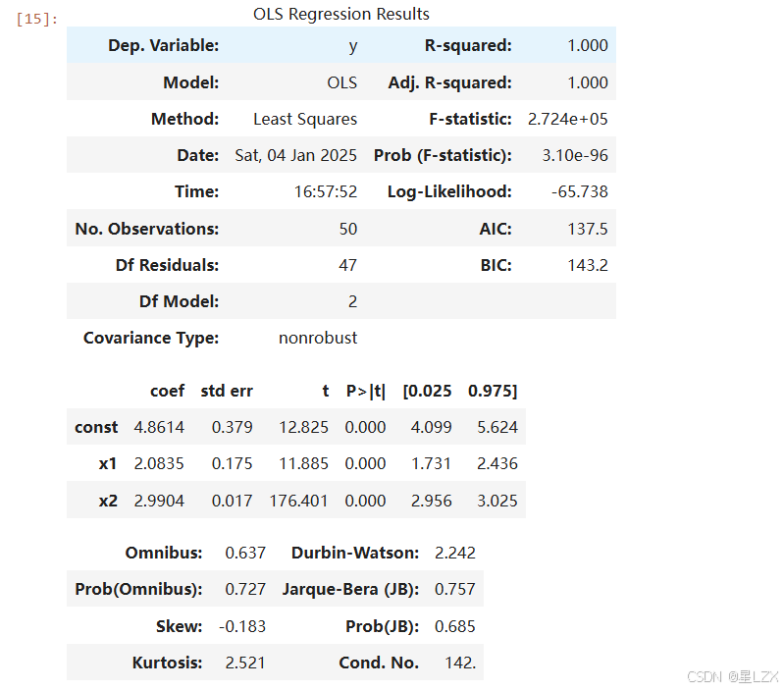Select the BIC value 143.2
This screenshot has width=784, height=690.
click(588, 265)
